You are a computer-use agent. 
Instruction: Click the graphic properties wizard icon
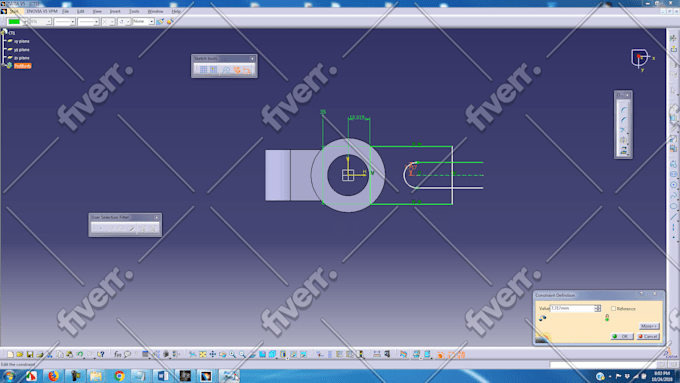click(170, 21)
